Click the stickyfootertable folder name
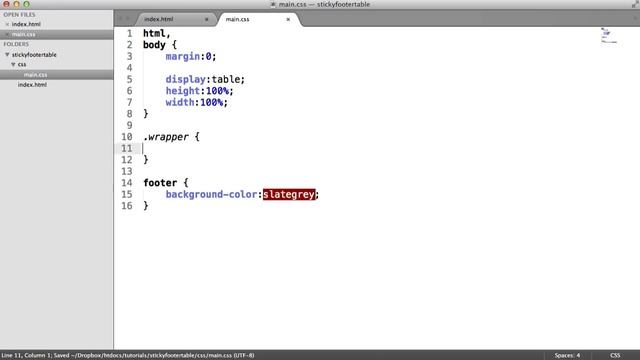The image size is (640, 360). (34, 54)
